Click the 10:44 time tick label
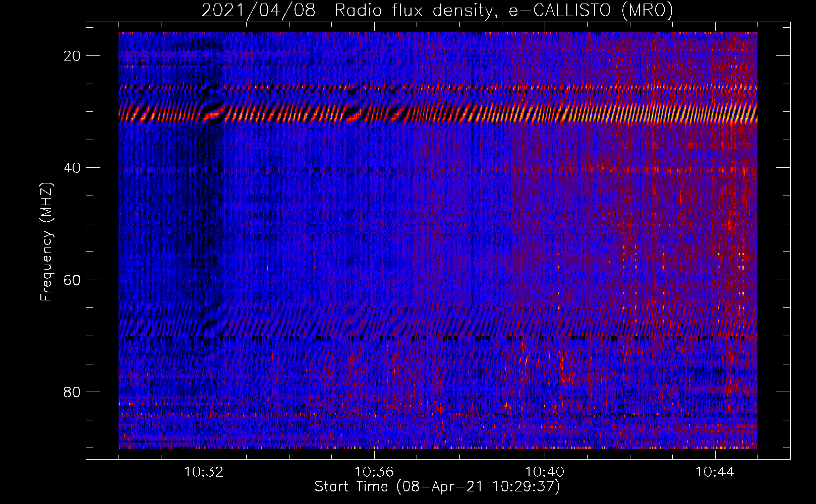This screenshot has width=816, height=504. tap(715, 472)
